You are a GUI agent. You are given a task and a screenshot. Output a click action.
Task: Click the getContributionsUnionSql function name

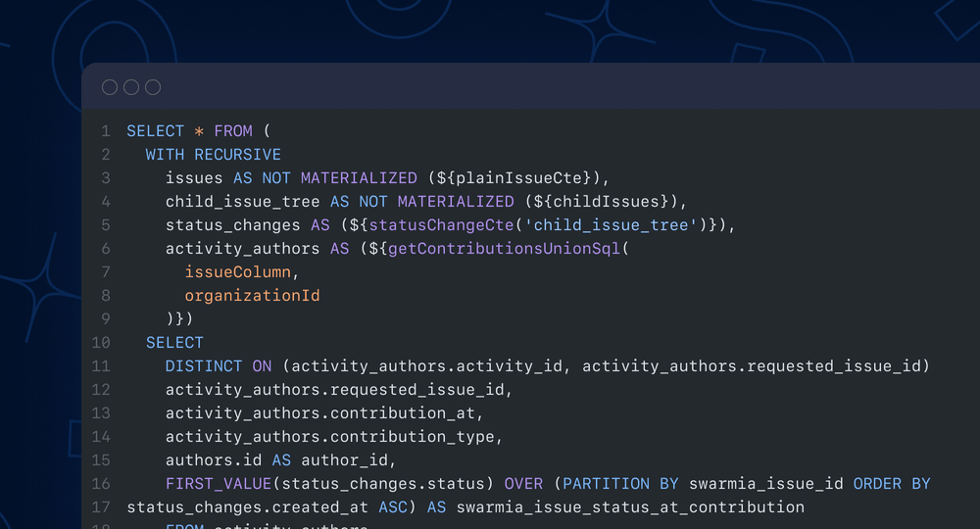pos(504,249)
